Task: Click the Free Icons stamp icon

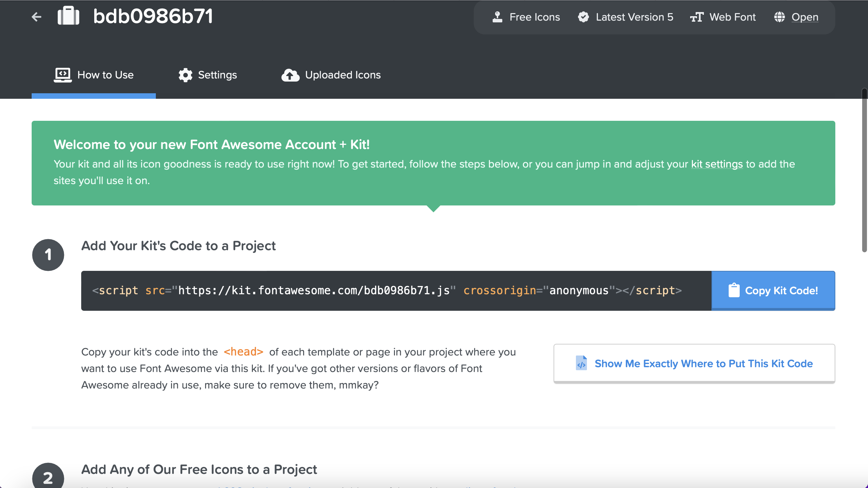Action: tap(497, 17)
